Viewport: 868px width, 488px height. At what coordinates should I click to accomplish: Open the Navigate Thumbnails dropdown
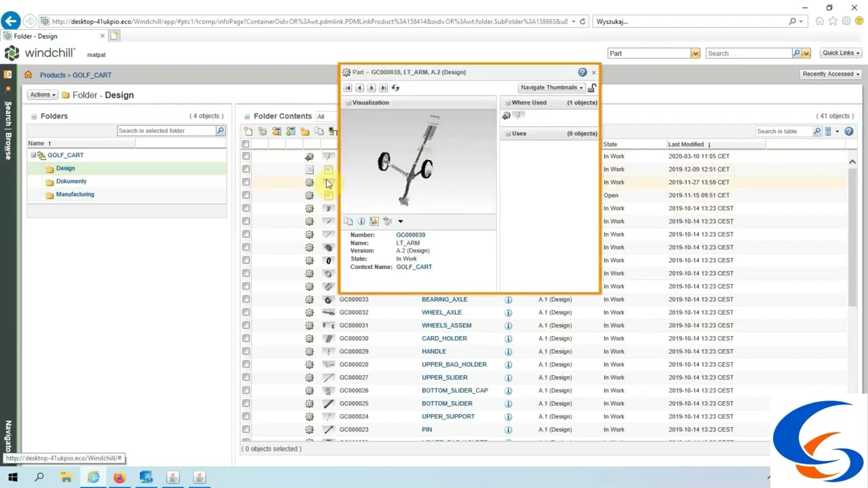coord(552,87)
